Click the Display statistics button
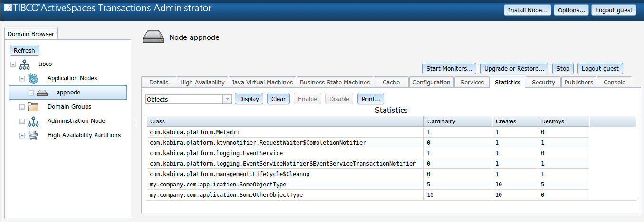The height and width of the screenshot is (222, 644). click(x=249, y=99)
